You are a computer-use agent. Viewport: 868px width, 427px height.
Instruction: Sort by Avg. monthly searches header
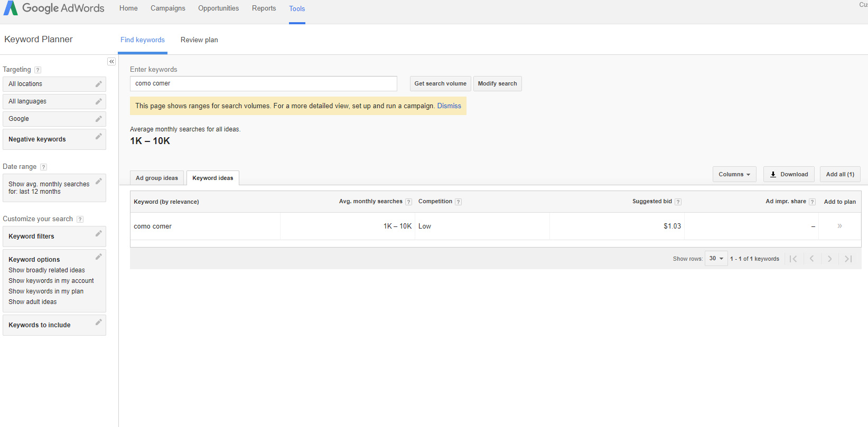pyautogui.click(x=371, y=202)
